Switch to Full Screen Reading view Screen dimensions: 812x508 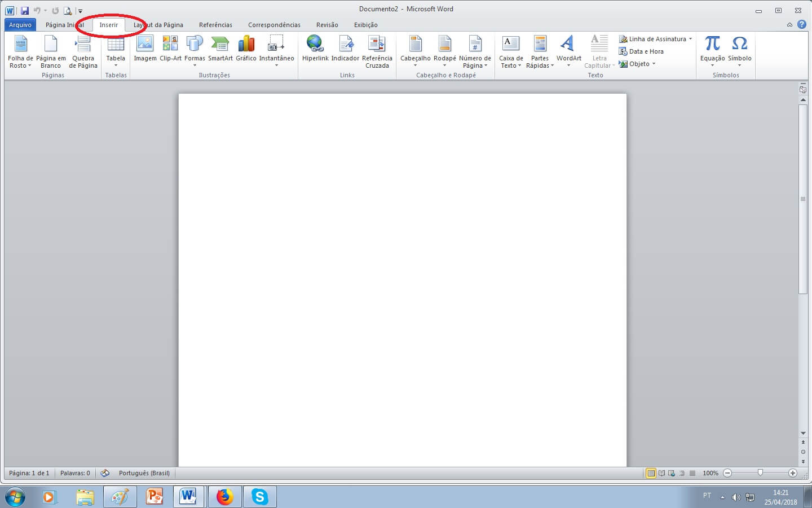[661, 473]
